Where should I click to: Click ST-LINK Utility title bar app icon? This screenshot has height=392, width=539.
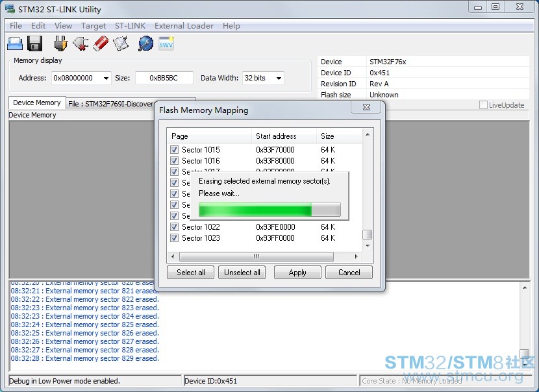[10, 9]
